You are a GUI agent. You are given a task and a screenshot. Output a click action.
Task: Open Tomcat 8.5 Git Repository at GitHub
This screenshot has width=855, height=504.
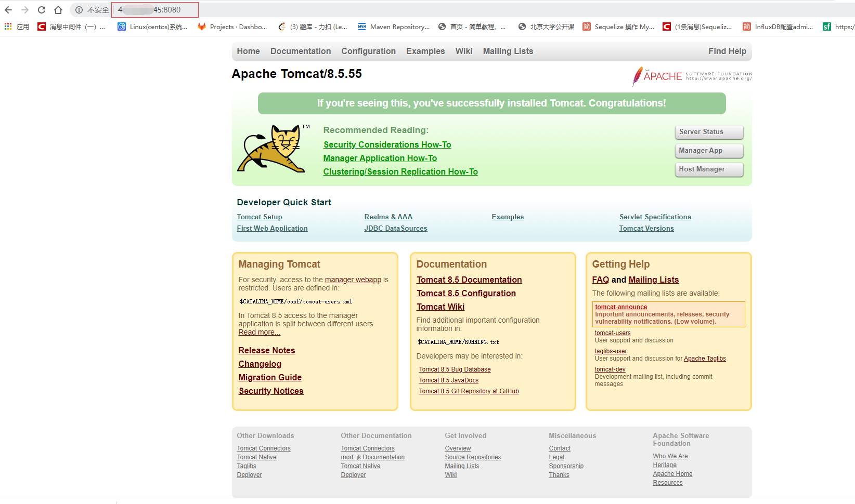469,391
